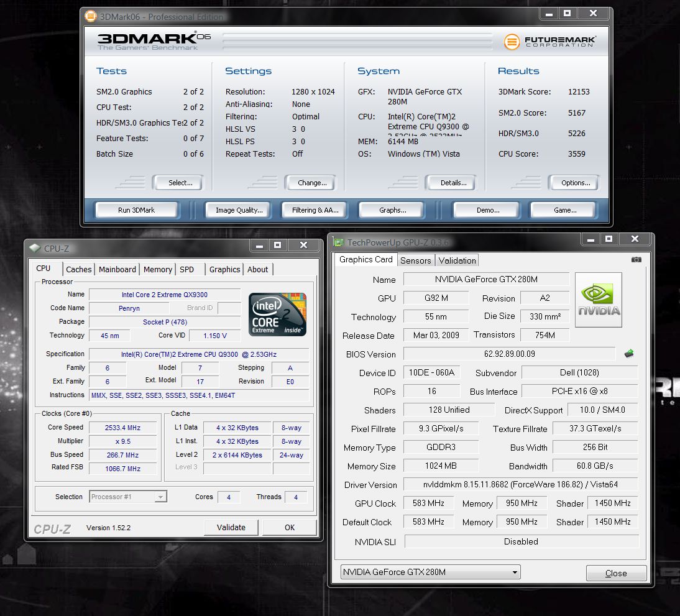Click the NVIDIA SLI Disabled field
The width and height of the screenshot is (680, 616).
tap(521, 541)
